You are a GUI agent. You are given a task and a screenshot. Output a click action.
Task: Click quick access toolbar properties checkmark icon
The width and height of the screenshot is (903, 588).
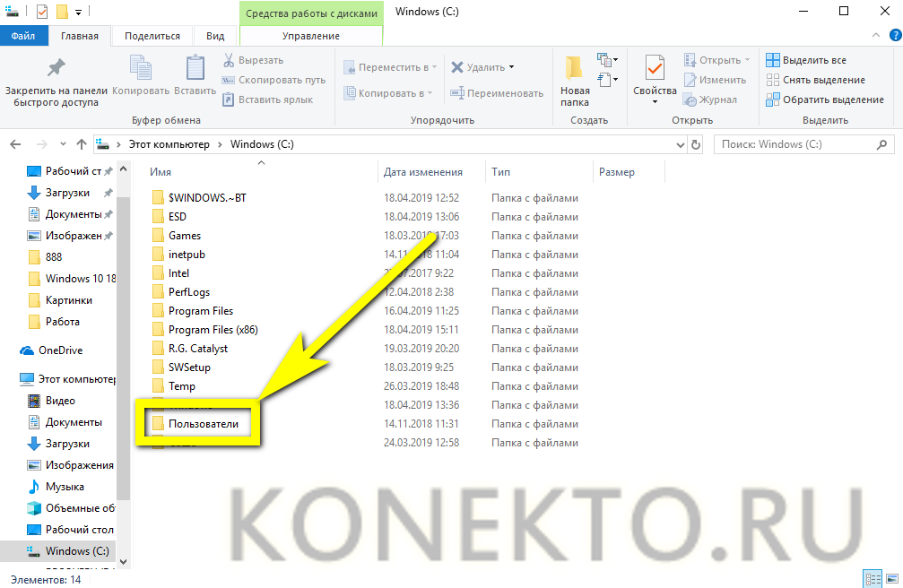pyautogui.click(x=42, y=12)
